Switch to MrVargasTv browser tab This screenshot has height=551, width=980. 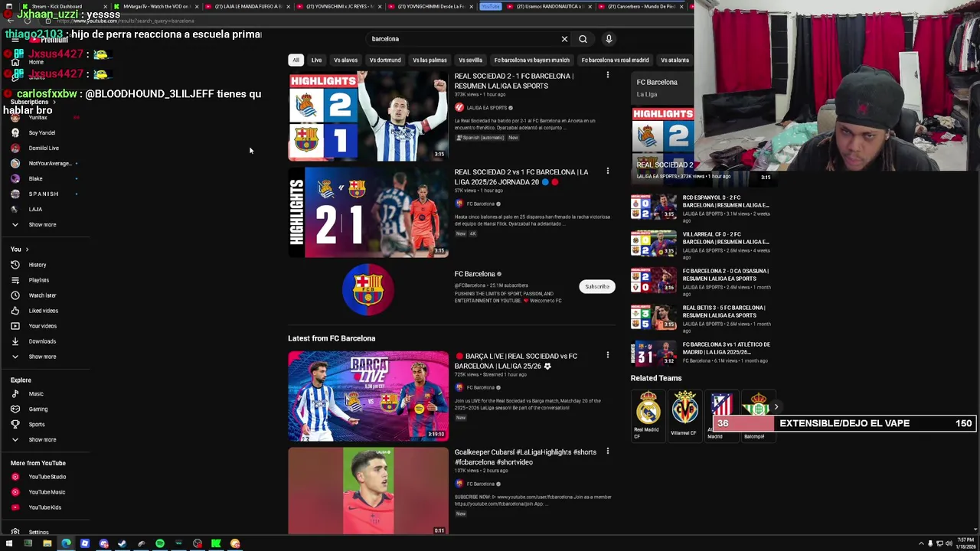[157, 6]
